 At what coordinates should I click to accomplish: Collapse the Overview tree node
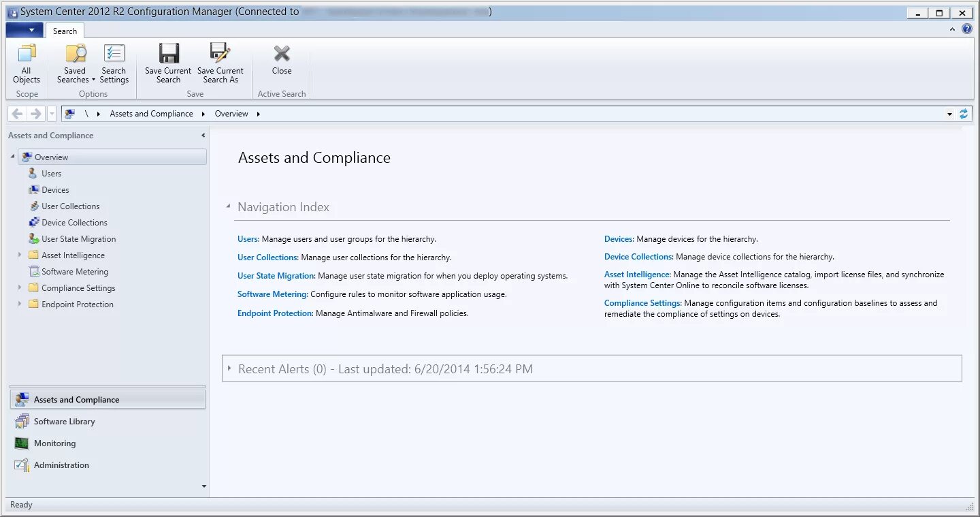[12, 157]
